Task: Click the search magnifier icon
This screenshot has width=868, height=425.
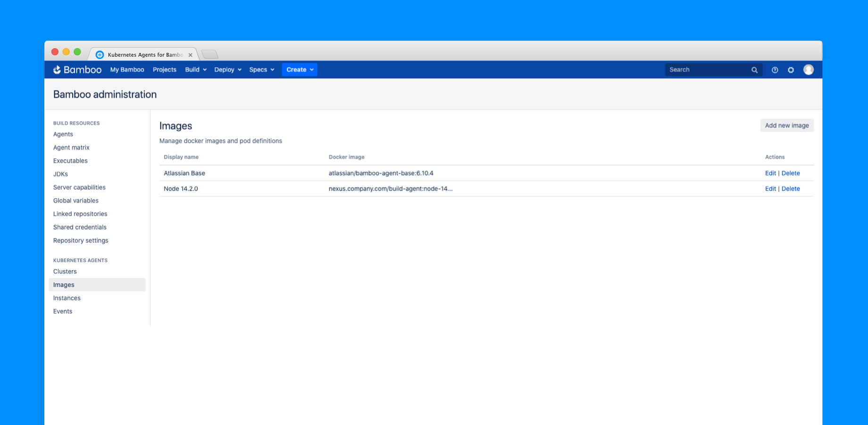Action: tap(754, 70)
